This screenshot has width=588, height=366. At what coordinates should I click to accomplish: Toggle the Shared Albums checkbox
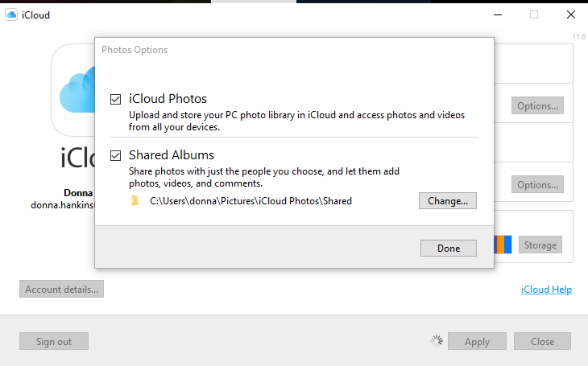[115, 155]
